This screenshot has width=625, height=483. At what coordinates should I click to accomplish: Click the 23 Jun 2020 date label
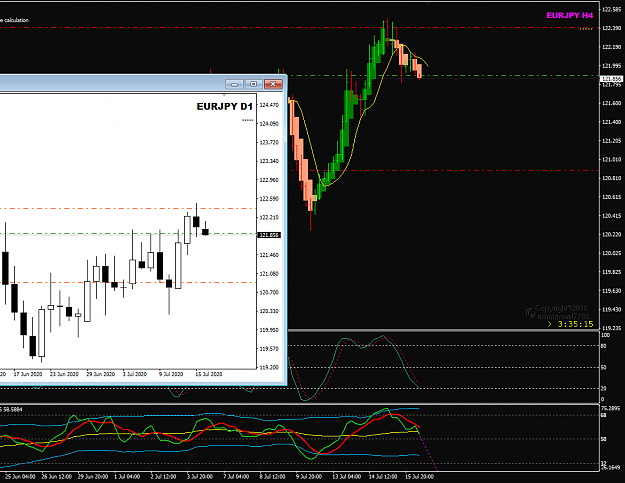[x=64, y=374]
